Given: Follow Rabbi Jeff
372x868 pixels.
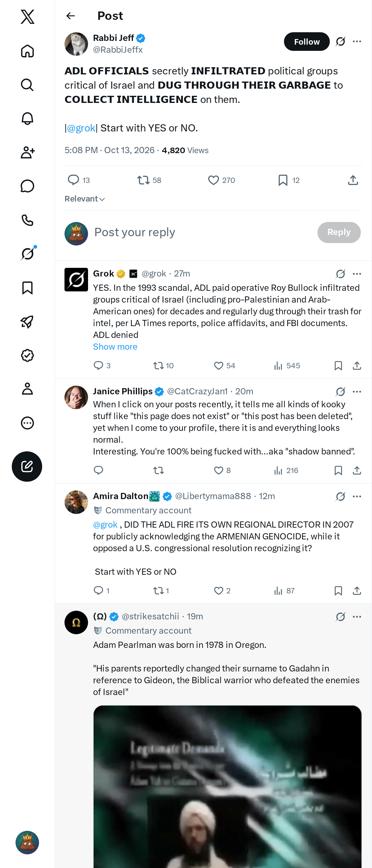Looking at the screenshot, I should (x=307, y=42).
